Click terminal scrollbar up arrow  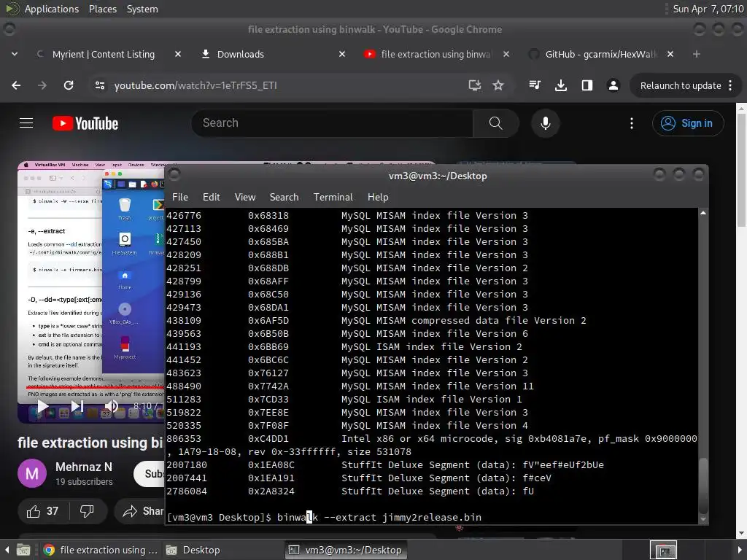coord(703,213)
